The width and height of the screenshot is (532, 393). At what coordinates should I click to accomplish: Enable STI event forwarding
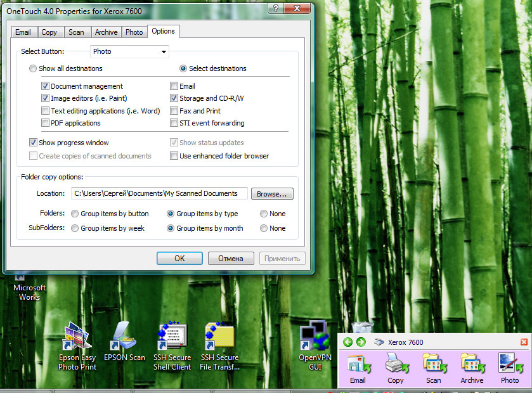[174, 123]
